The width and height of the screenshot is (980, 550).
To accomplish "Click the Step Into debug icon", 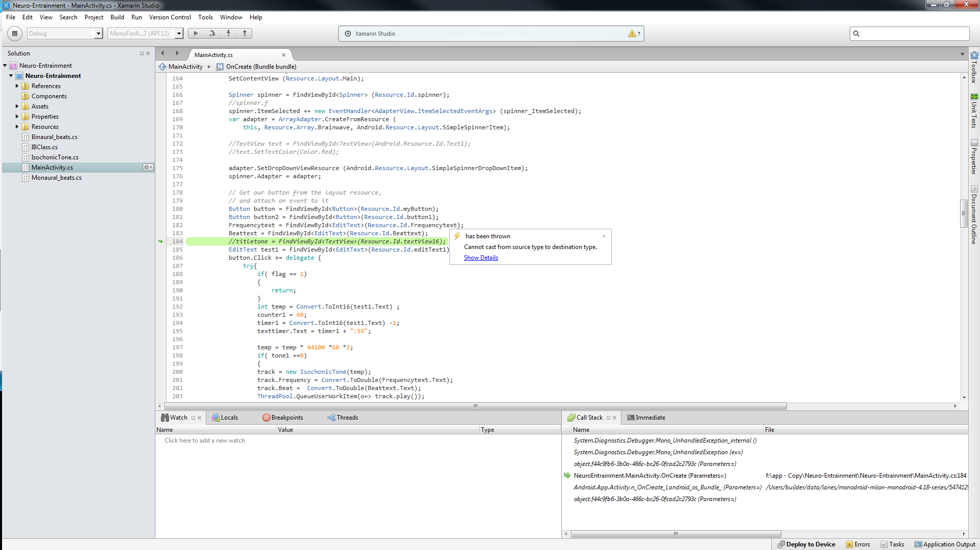I will tap(228, 34).
